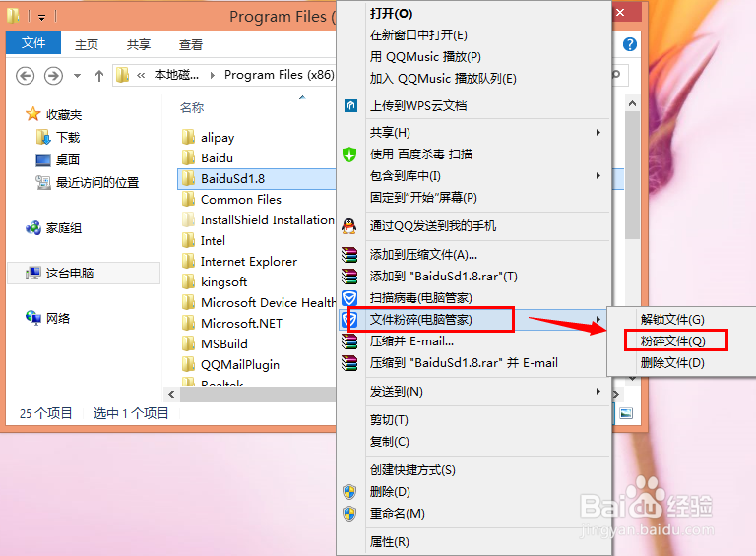Click the QQ penguin icon
The image size is (756, 556).
(x=349, y=226)
